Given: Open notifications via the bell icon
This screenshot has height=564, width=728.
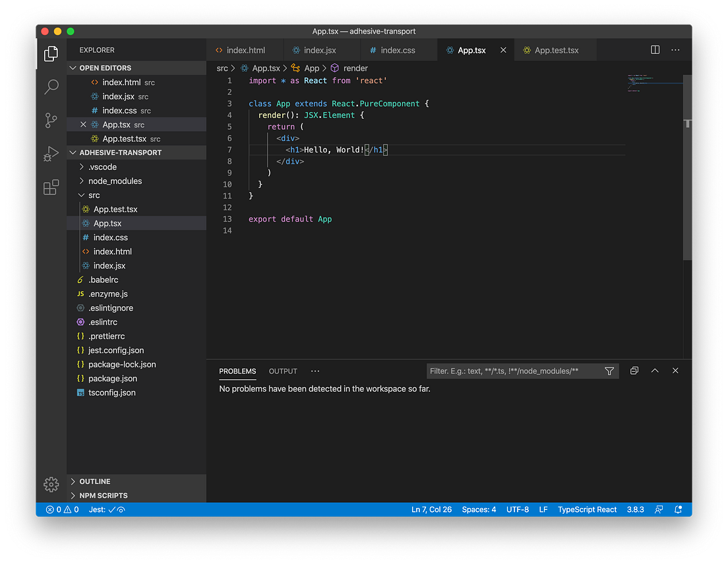Looking at the screenshot, I should click(x=679, y=509).
